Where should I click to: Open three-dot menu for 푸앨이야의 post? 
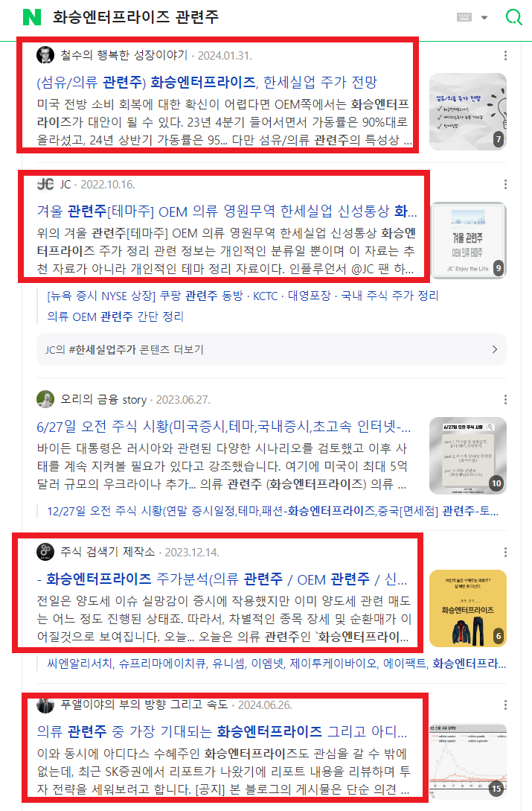point(505,705)
